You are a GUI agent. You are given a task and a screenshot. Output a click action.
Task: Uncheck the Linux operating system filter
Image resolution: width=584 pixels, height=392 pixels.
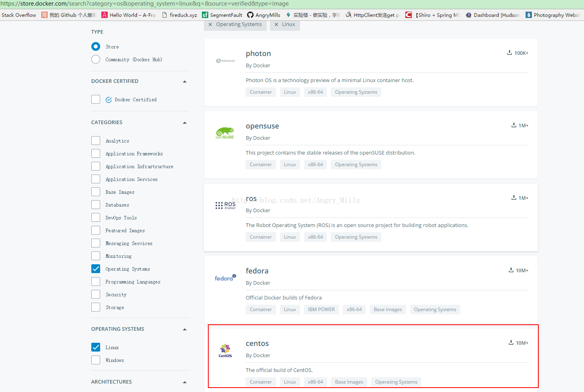tap(96, 347)
